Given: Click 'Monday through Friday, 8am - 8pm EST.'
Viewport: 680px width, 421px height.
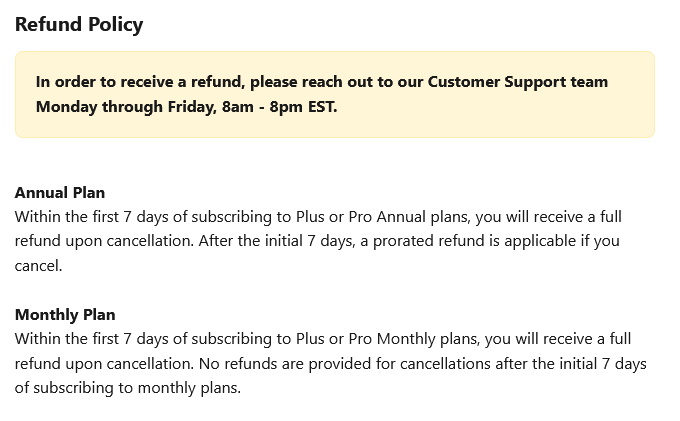Looking at the screenshot, I should 186,107.
